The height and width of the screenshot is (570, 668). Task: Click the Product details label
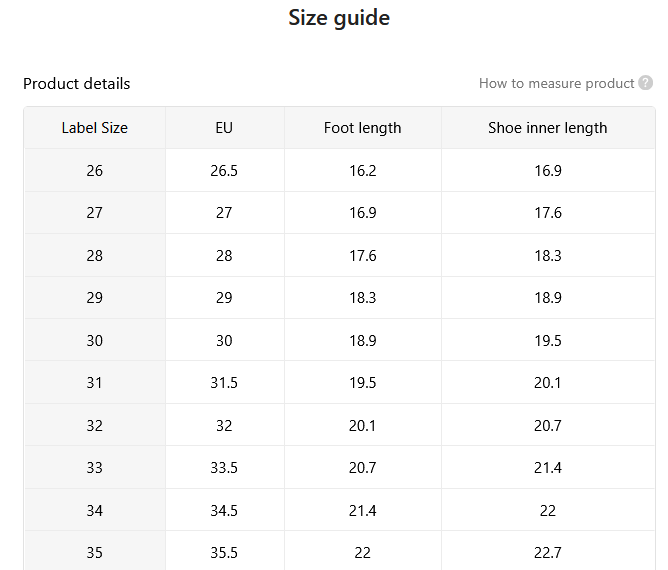77,83
